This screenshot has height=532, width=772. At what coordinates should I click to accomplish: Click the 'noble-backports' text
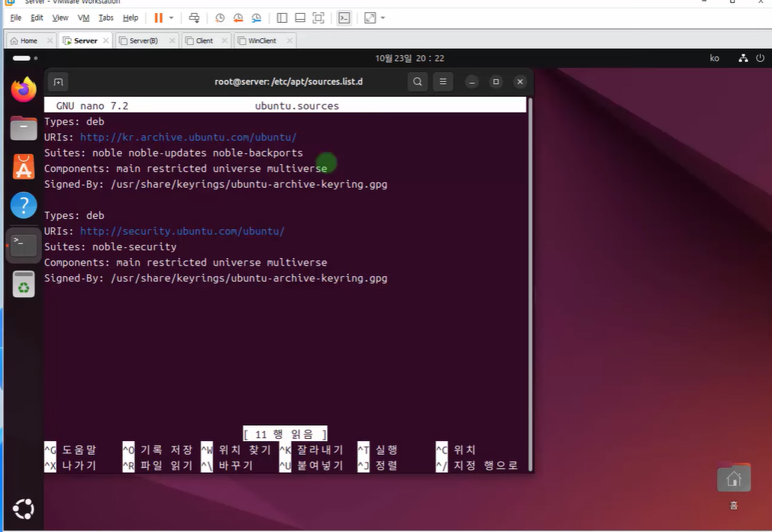click(x=257, y=153)
